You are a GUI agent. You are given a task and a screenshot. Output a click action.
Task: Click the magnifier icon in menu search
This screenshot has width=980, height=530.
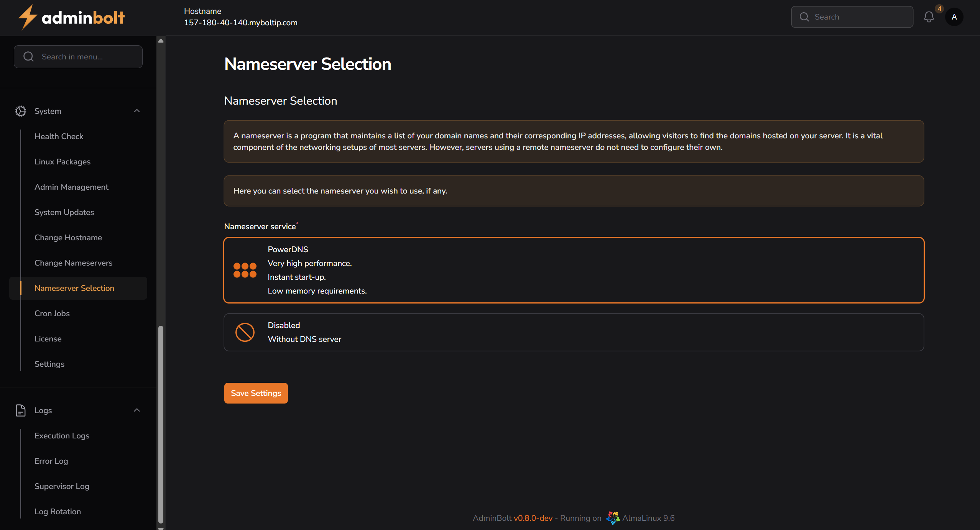tap(28, 56)
